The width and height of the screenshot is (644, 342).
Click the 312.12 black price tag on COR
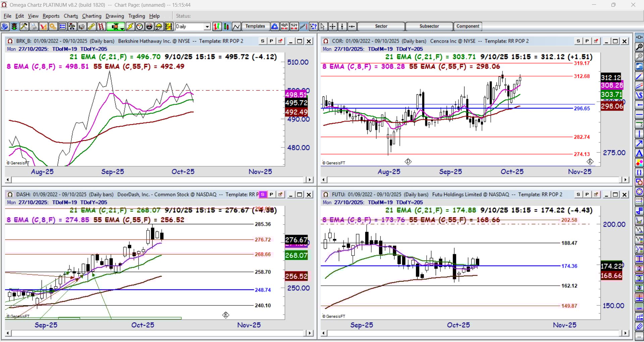tap(611, 77)
